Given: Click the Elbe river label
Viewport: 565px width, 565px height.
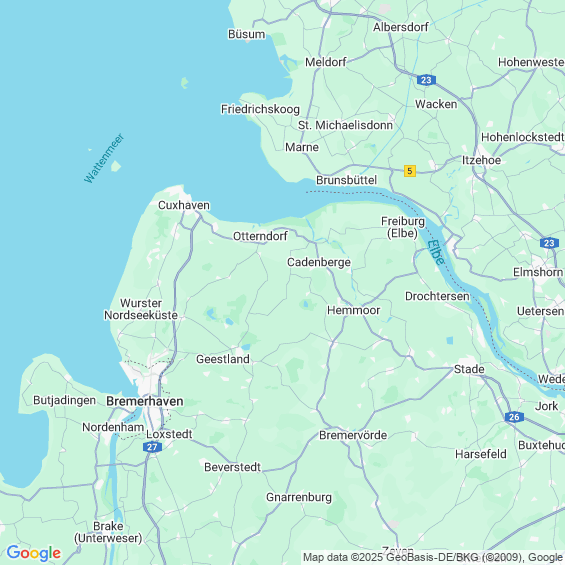Looking at the screenshot, I should [x=436, y=252].
